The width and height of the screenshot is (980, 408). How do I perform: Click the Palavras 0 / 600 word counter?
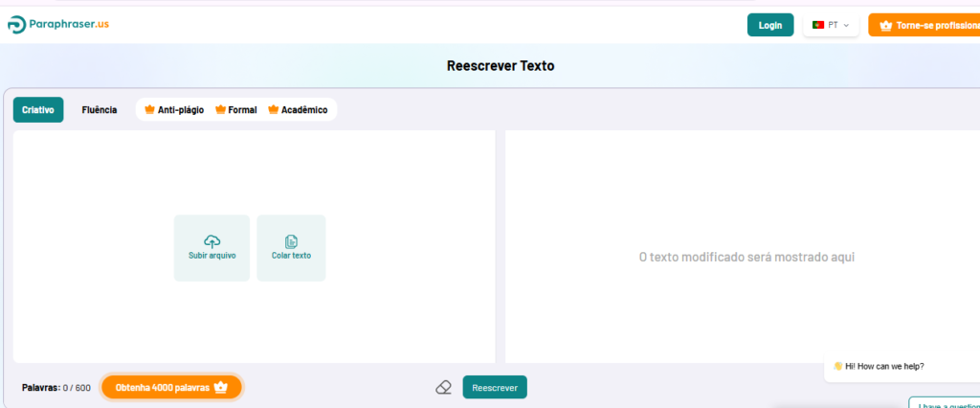coord(56,388)
